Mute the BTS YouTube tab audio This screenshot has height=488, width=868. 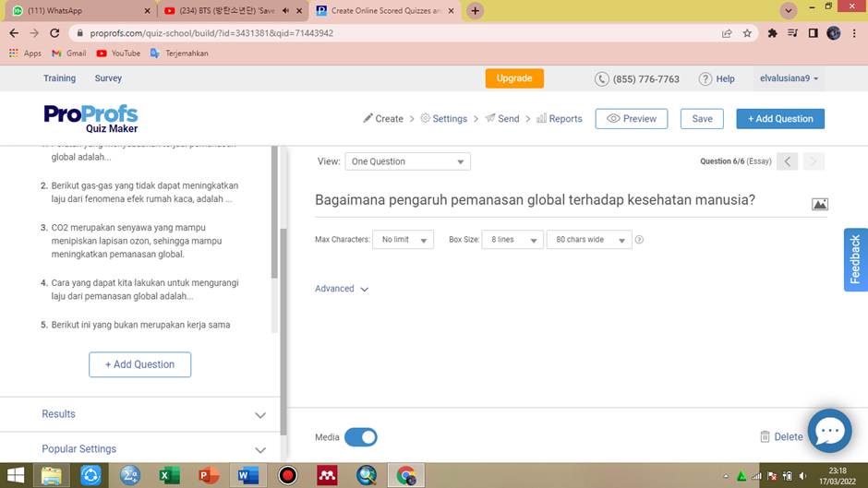click(x=285, y=10)
